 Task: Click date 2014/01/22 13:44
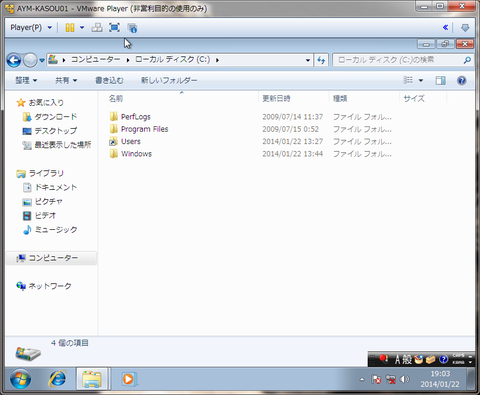[x=292, y=154]
